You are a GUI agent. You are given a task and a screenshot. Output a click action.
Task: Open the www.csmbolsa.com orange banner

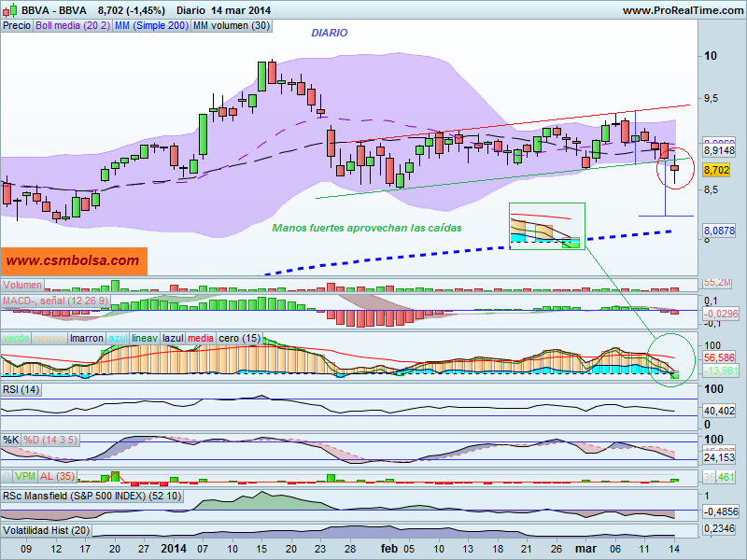[x=74, y=261]
